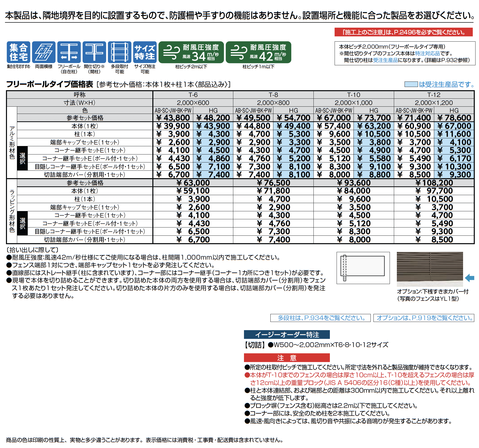Select the T-10 column header
Screen dimensions: 479x448
coord(354,95)
